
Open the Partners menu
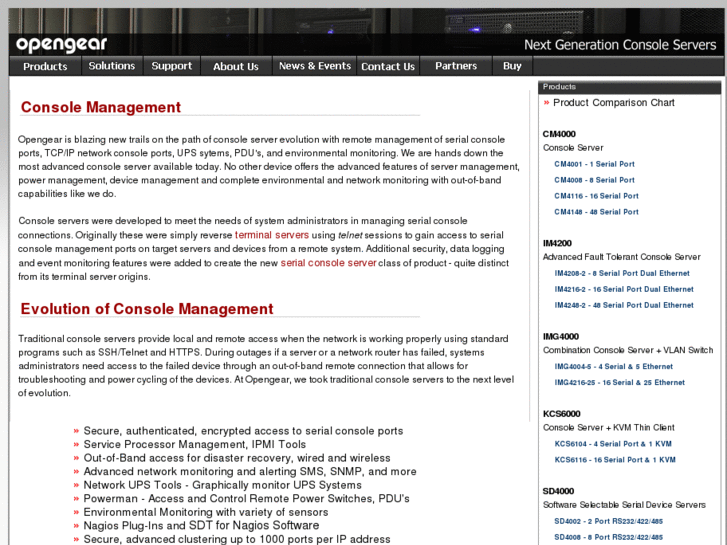[x=456, y=66]
